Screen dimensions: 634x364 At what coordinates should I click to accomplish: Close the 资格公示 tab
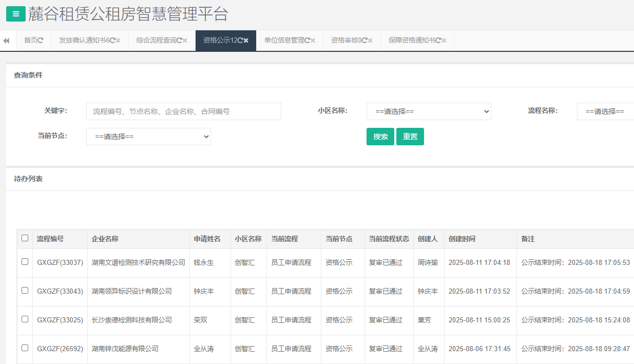[x=246, y=41]
